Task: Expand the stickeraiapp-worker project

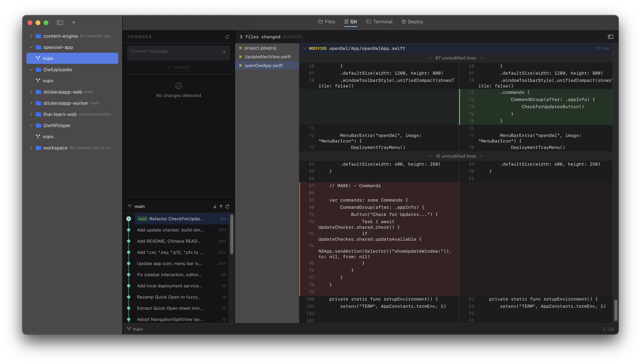Action: [x=31, y=103]
